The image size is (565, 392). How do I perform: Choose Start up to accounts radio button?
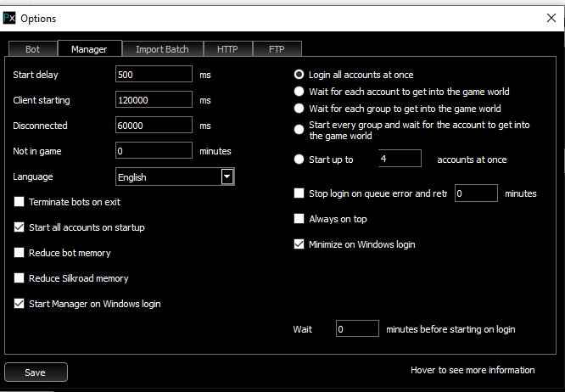pyautogui.click(x=299, y=159)
